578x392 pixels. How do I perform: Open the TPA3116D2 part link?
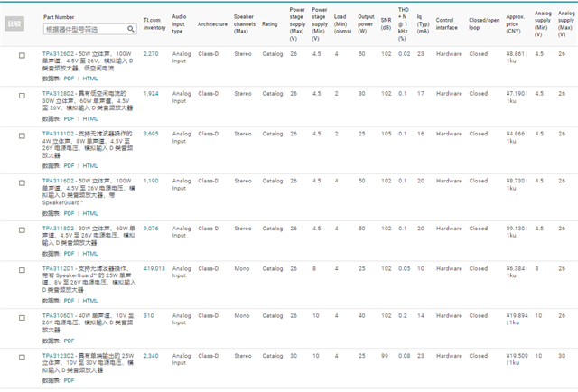(58, 181)
